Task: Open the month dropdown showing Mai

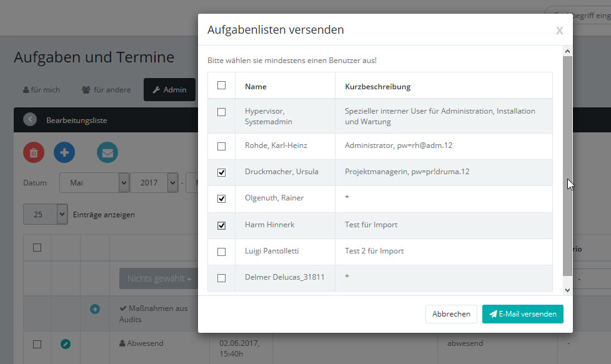Action: 94,183
